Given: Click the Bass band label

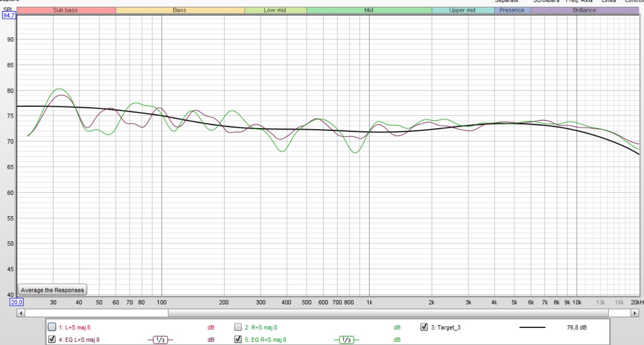Looking at the screenshot, I should click(180, 10).
